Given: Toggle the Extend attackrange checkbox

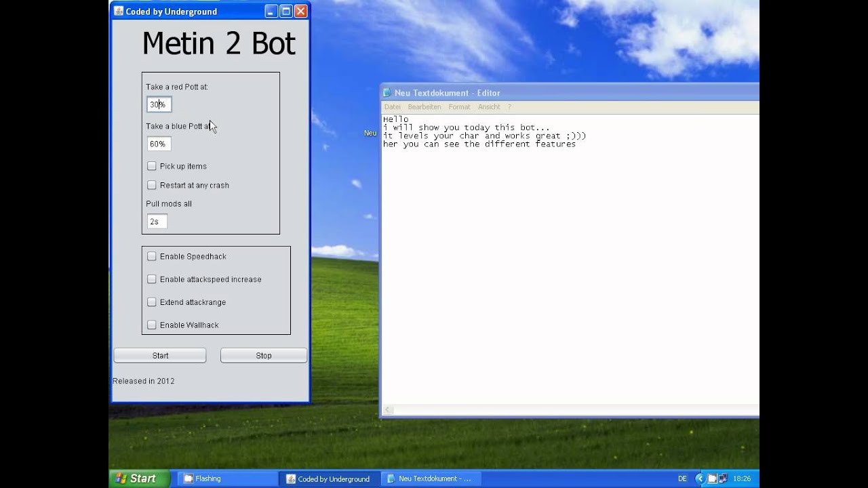Looking at the screenshot, I should pyautogui.click(x=152, y=302).
